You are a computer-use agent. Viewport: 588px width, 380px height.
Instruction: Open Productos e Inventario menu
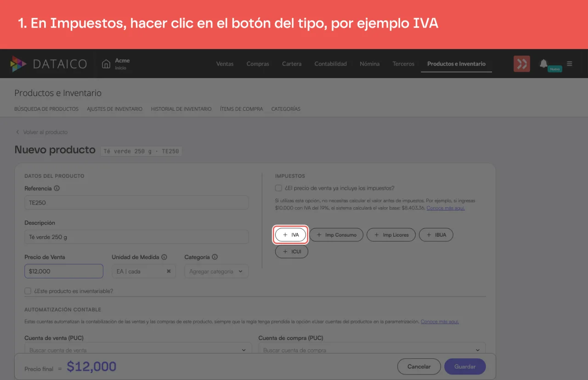coord(456,64)
